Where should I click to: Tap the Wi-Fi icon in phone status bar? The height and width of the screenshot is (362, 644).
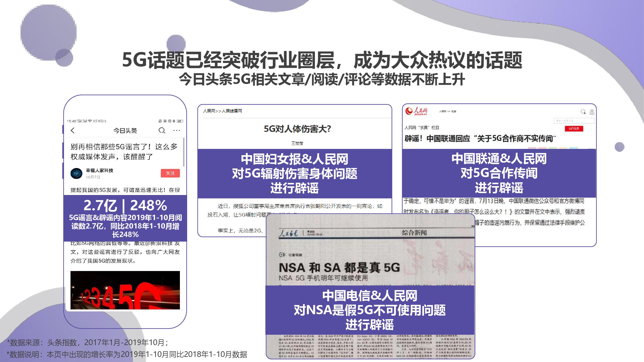(90, 121)
